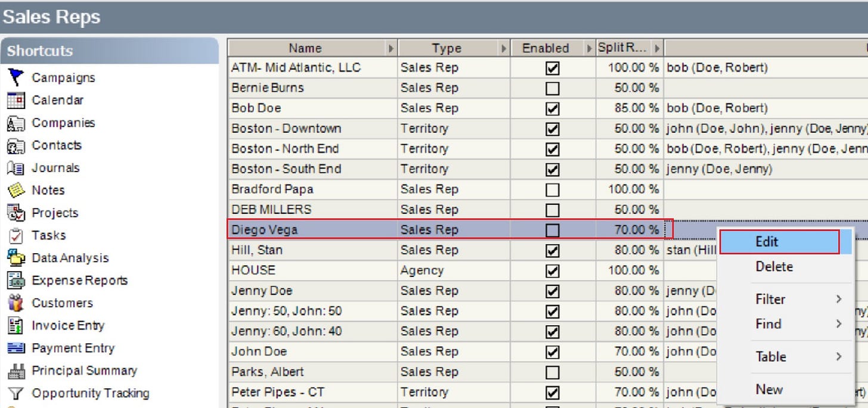Click the Projects icon in Shortcuts
The height and width of the screenshot is (408, 868).
(16, 213)
